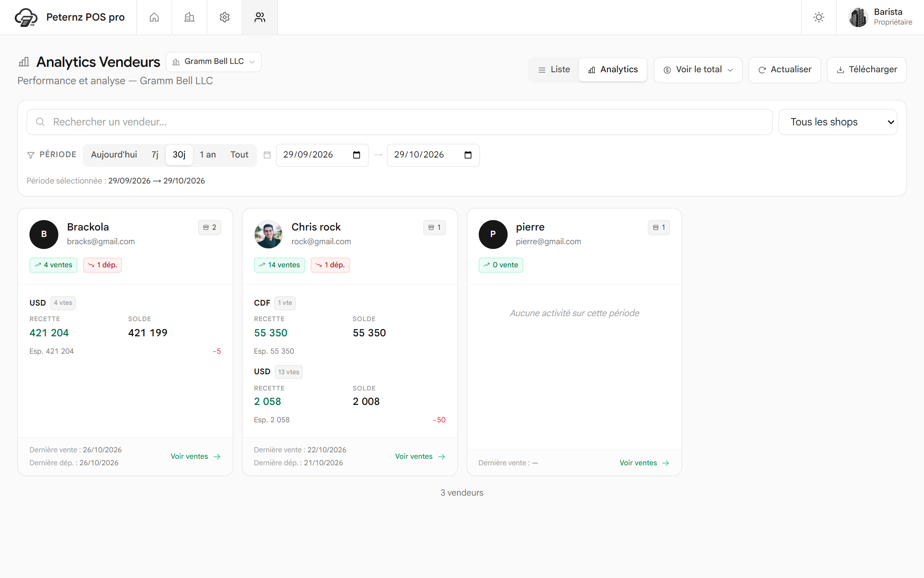Click the shop count badge on pierre card

(x=659, y=228)
